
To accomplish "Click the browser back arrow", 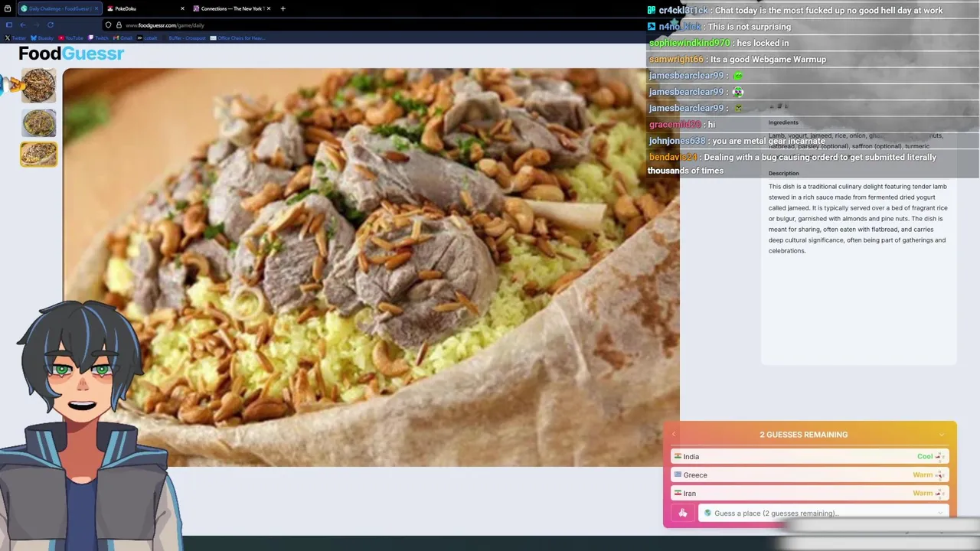I will click(22, 24).
